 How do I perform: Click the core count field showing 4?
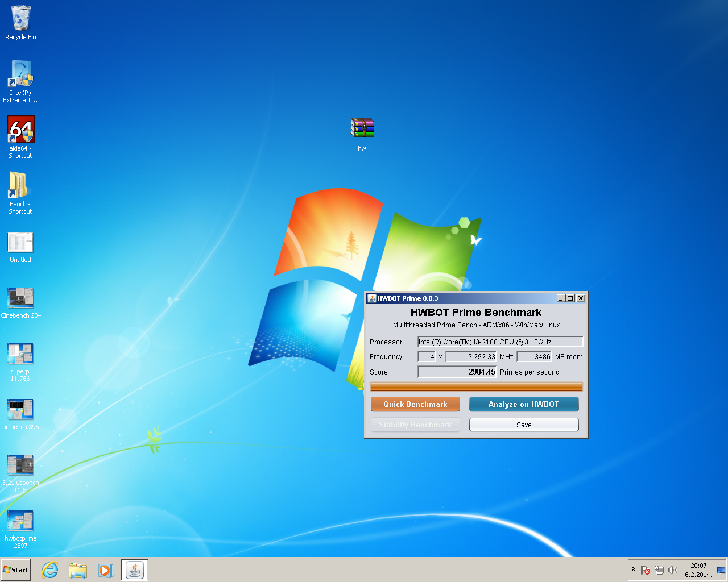pos(427,357)
